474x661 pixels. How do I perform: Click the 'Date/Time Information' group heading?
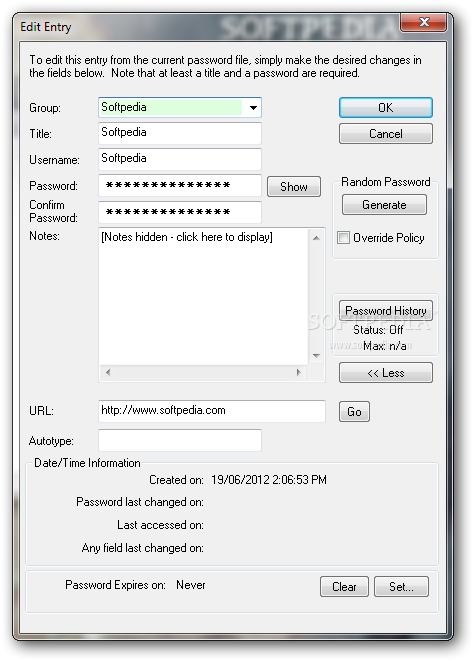(x=87, y=463)
